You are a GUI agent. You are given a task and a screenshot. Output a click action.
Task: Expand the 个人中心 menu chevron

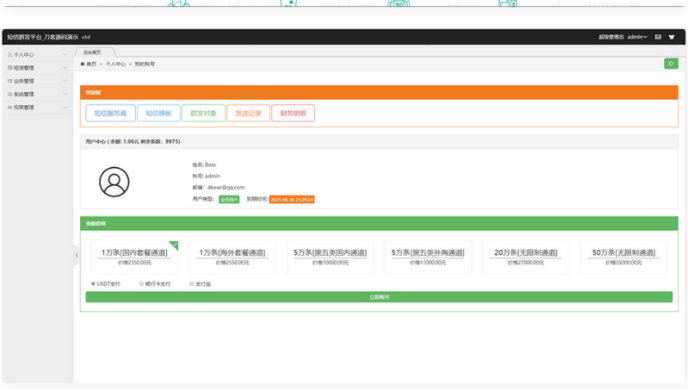65,55
